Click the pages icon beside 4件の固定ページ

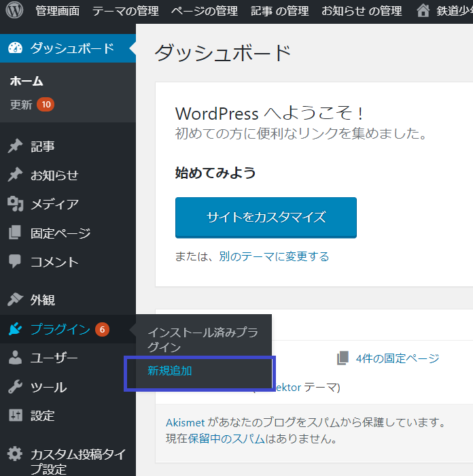pyautogui.click(x=343, y=358)
